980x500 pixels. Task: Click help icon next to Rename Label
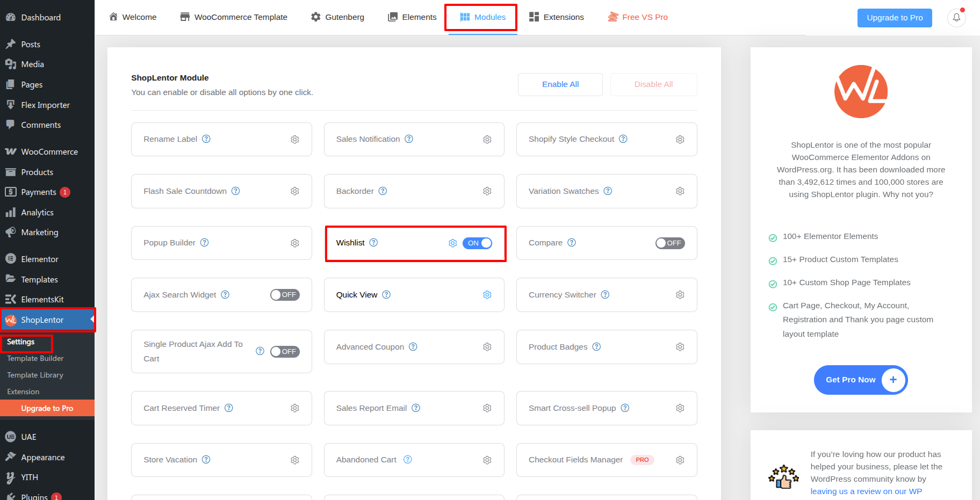pos(206,139)
